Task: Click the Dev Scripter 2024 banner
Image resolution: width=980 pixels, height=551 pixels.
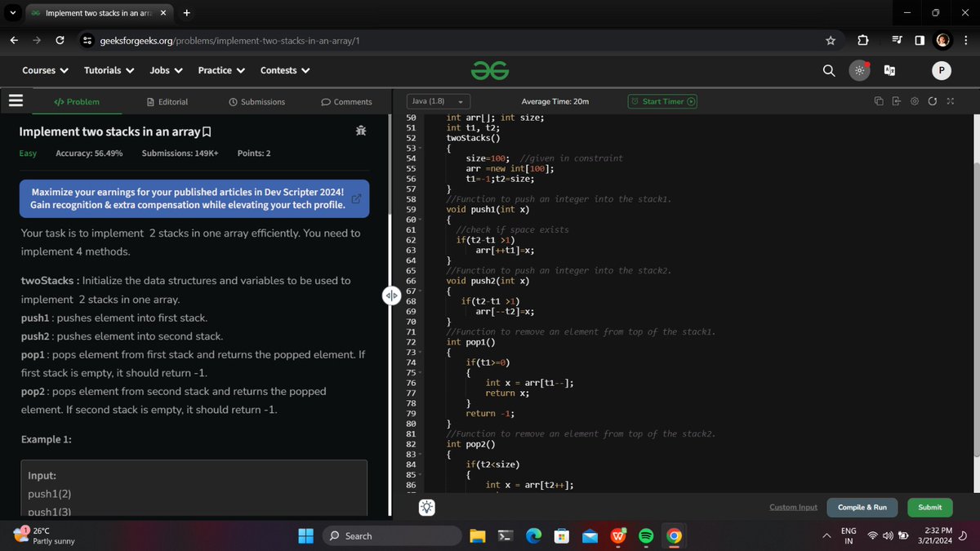Action: tap(194, 198)
